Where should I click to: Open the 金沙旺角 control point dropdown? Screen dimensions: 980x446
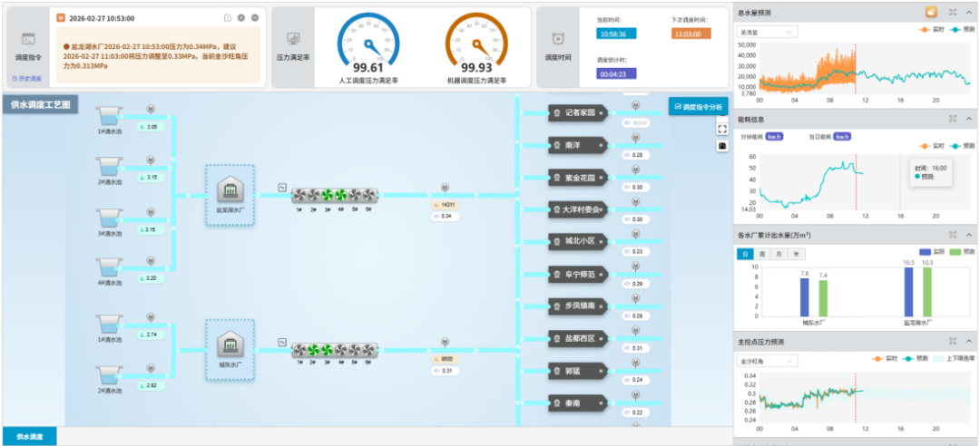pos(767,360)
